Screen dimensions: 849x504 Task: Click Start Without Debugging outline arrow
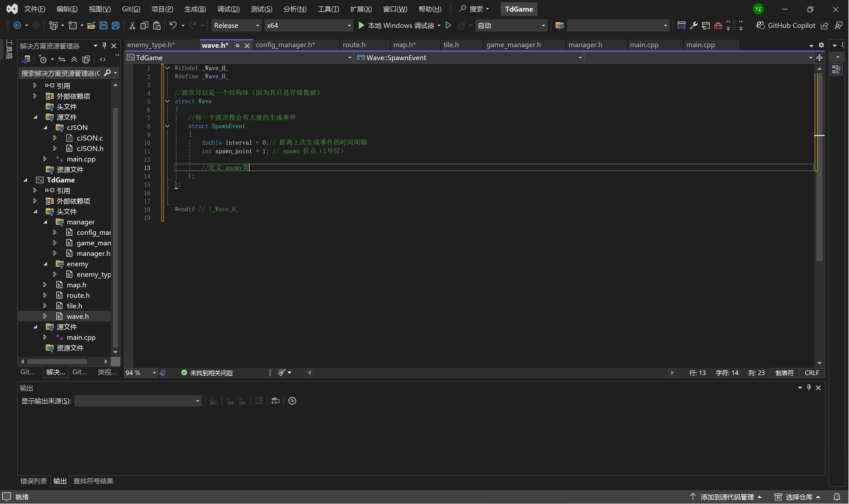(x=448, y=25)
